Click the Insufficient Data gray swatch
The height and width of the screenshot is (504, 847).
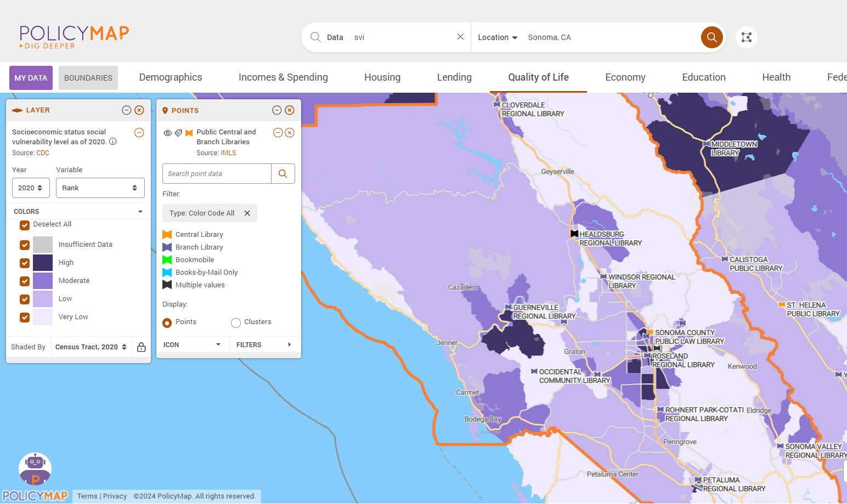click(43, 245)
